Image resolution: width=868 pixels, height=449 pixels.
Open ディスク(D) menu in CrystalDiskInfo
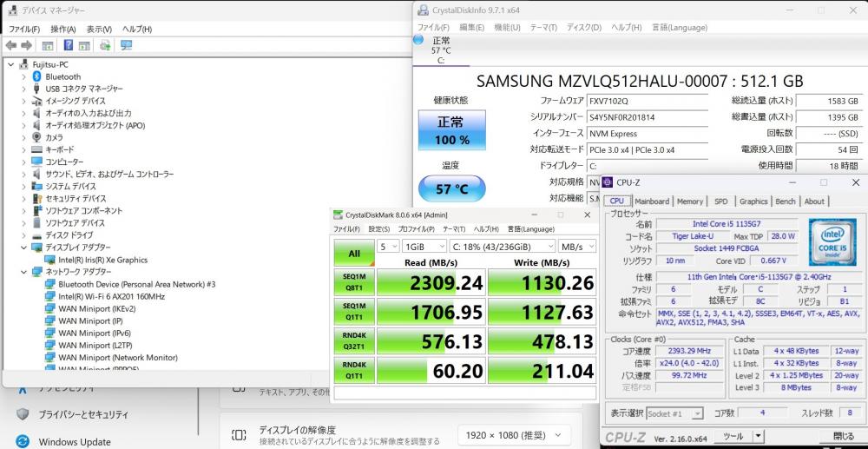(584, 27)
